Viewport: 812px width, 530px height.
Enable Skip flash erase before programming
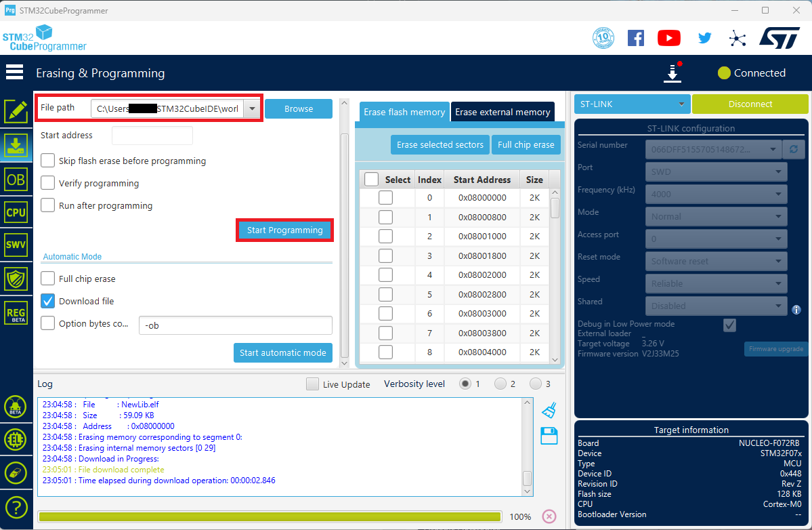coord(47,161)
